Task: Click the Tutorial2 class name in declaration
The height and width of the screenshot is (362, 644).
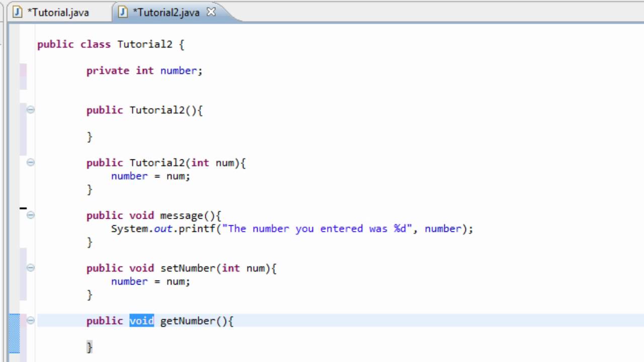Action: pos(144,44)
